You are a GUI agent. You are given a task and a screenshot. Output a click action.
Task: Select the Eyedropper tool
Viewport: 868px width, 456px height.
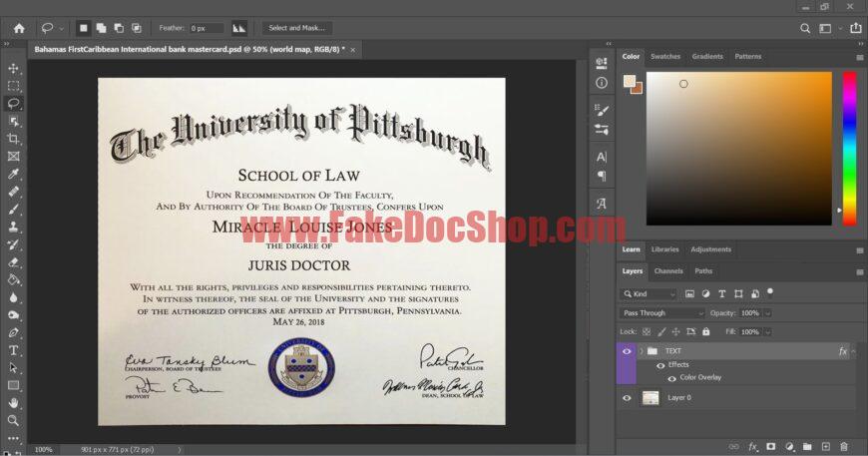tap(13, 174)
